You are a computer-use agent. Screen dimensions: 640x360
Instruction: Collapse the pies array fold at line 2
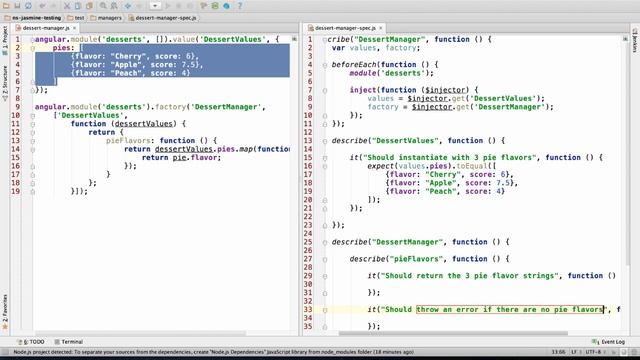(x=32, y=48)
